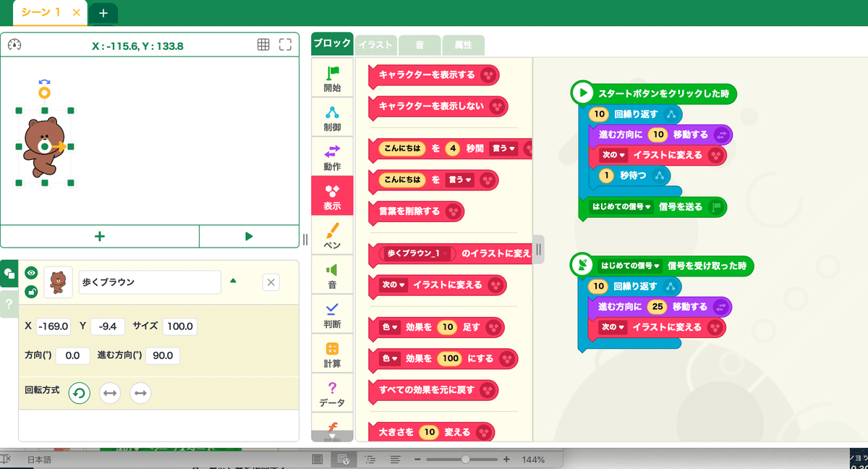Open 言う dropdown in こんにちは 4 秒間 block
868x469 pixels.
[x=503, y=149]
